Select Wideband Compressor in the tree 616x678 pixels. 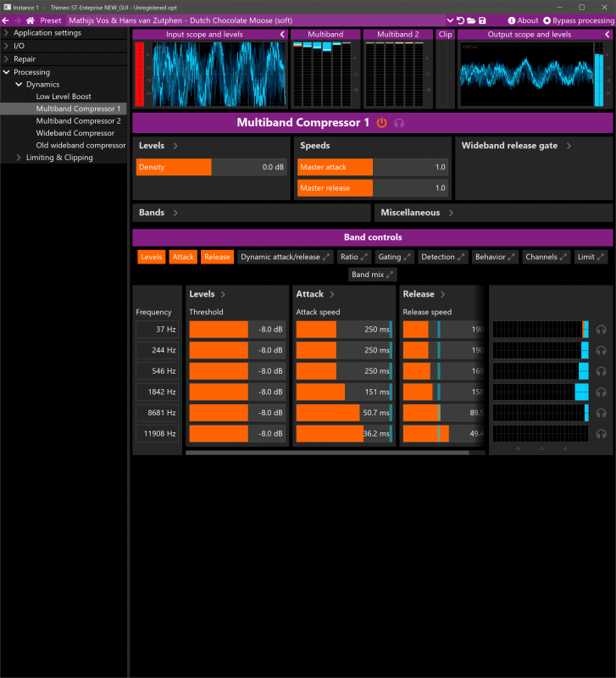[x=75, y=133]
